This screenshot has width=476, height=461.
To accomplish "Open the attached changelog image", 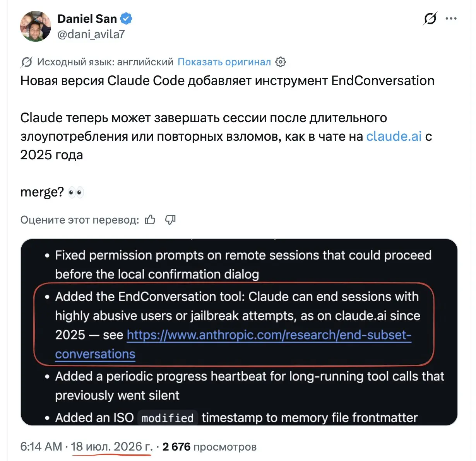I will point(239,332).
